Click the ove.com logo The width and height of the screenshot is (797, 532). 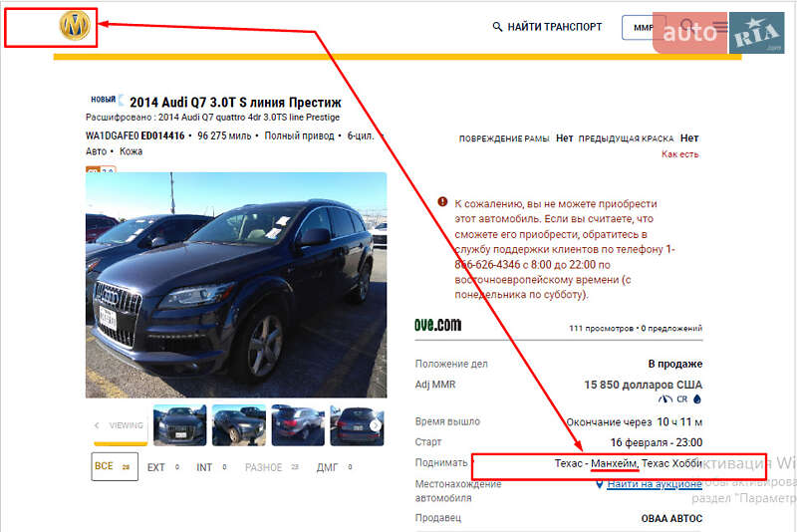437,324
